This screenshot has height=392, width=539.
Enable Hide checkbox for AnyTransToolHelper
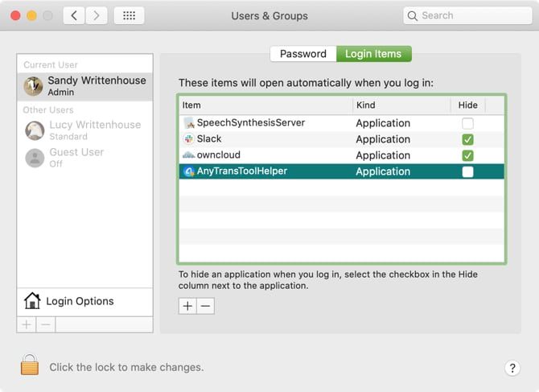467,171
